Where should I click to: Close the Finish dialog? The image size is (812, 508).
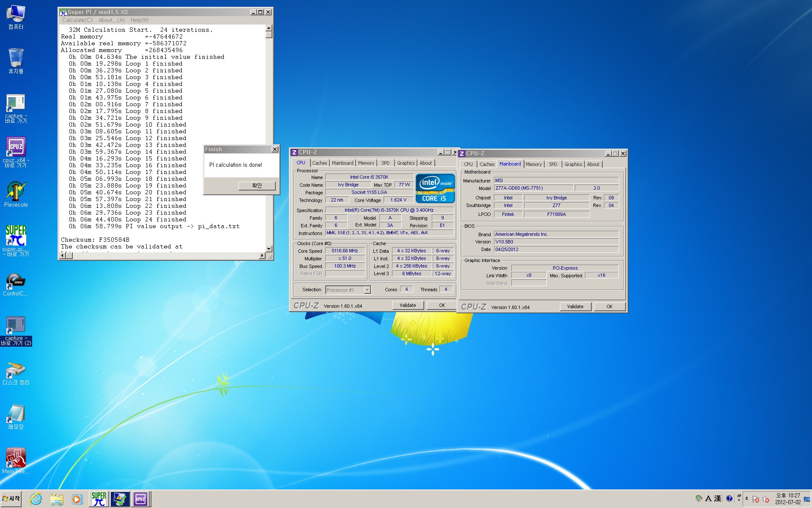[275, 149]
